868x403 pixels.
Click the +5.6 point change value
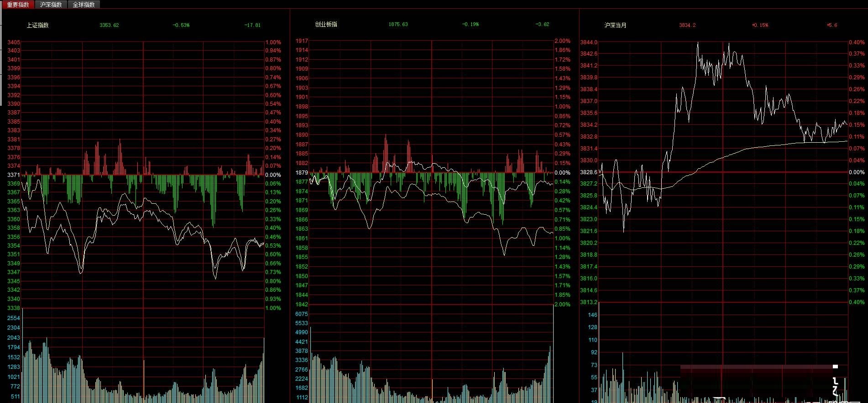[832, 25]
